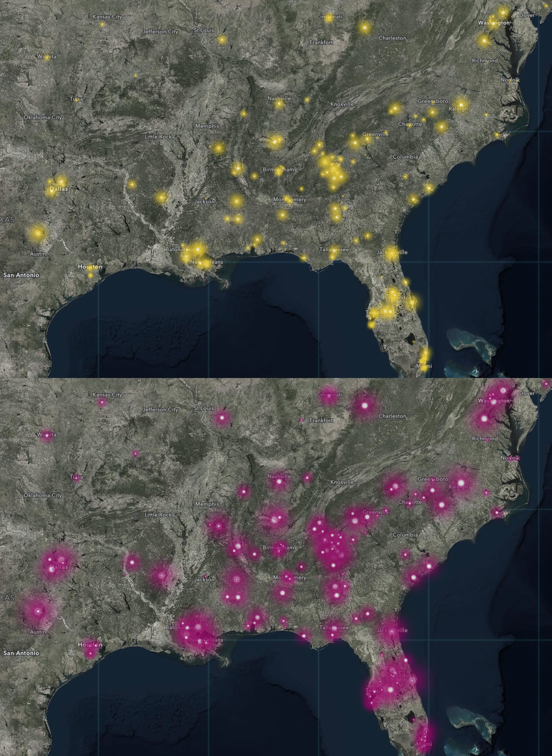Select the Richmond label on the magenta map
The image size is (552, 756).
485,438
